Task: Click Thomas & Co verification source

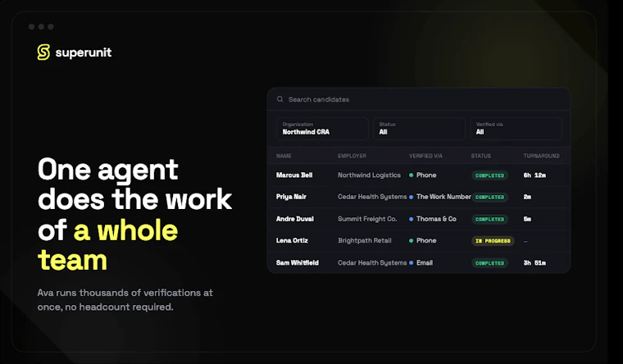Action: [436, 219]
